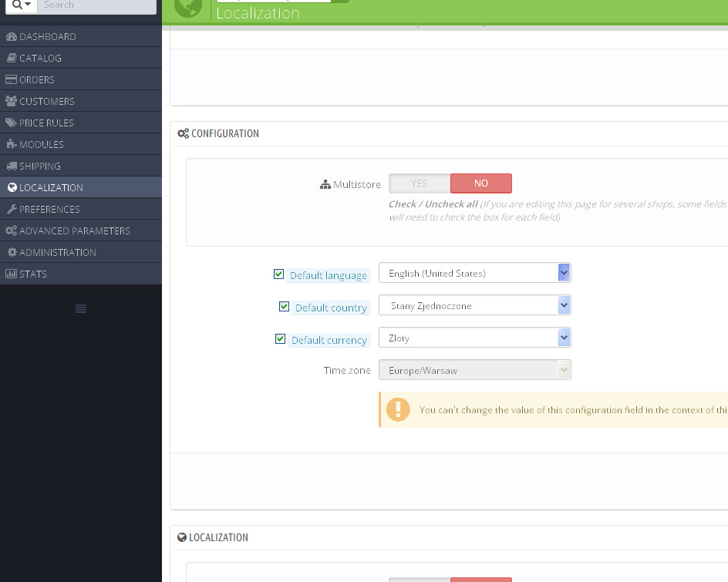The height and width of the screenshot is (582, 728).
Task: Collapse sidebar using the hamburger lines icon
Action: 81,308
